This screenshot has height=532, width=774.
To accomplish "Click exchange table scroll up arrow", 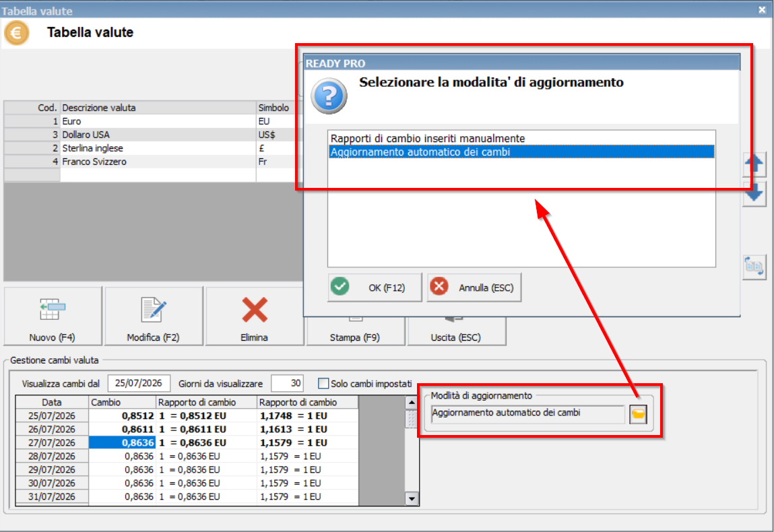I will (x=412, y=403).
